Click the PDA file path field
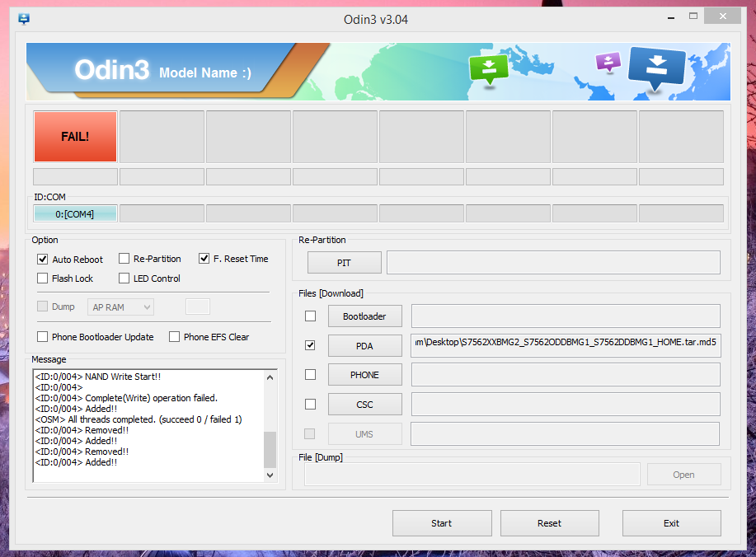 (x=566, y=345)
